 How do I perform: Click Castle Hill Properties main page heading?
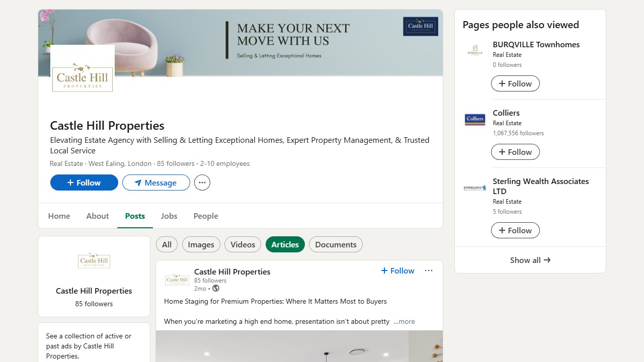(x=107, y=125)
